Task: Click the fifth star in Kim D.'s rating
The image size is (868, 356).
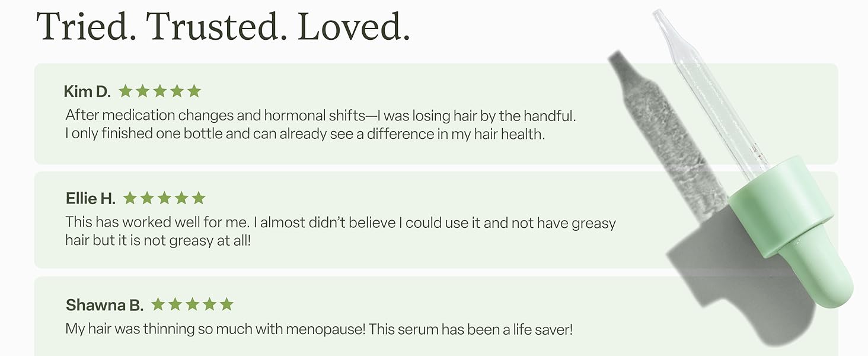Action: click(x=194, y=91)
